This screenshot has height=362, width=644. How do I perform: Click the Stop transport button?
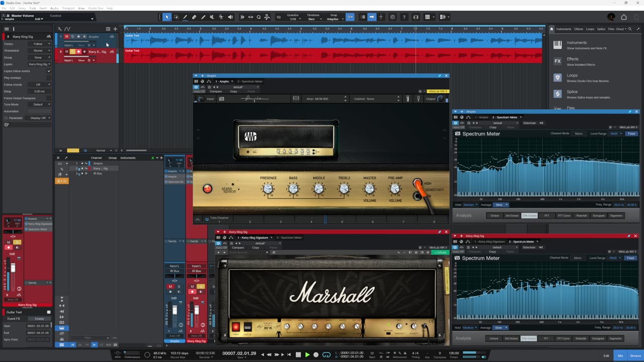[298, 354]
